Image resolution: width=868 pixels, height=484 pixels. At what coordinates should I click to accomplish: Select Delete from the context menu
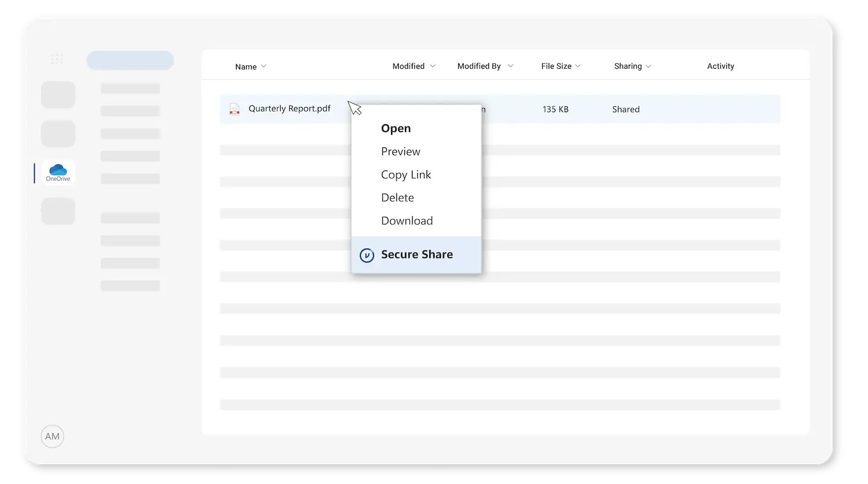coord(398,197)
